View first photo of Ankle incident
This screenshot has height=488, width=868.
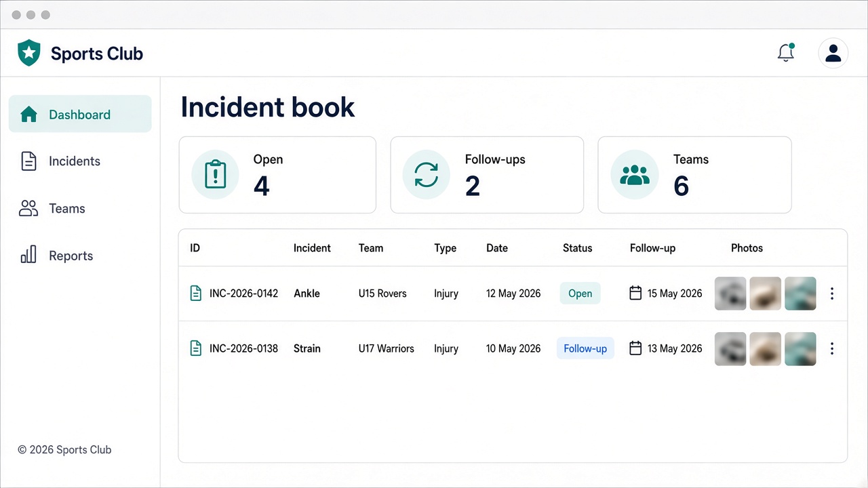point(730,293)
